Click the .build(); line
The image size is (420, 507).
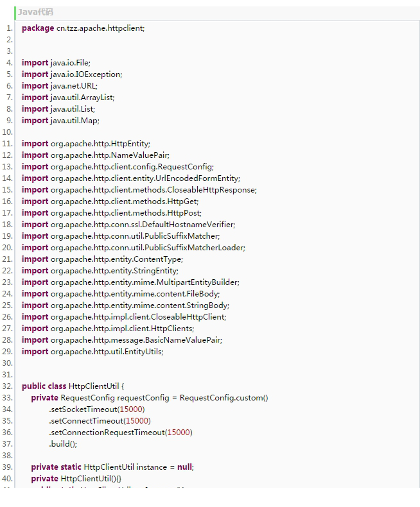[63, 444]
